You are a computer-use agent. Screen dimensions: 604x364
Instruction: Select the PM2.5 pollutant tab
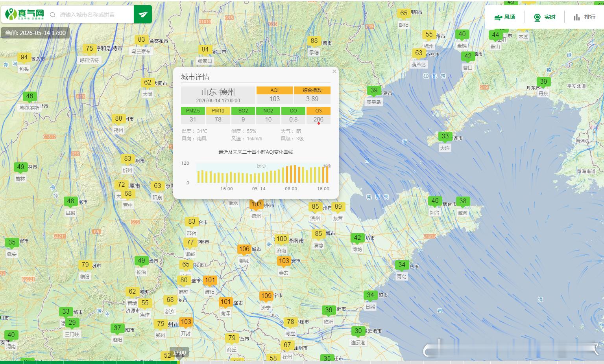point(193,111)
